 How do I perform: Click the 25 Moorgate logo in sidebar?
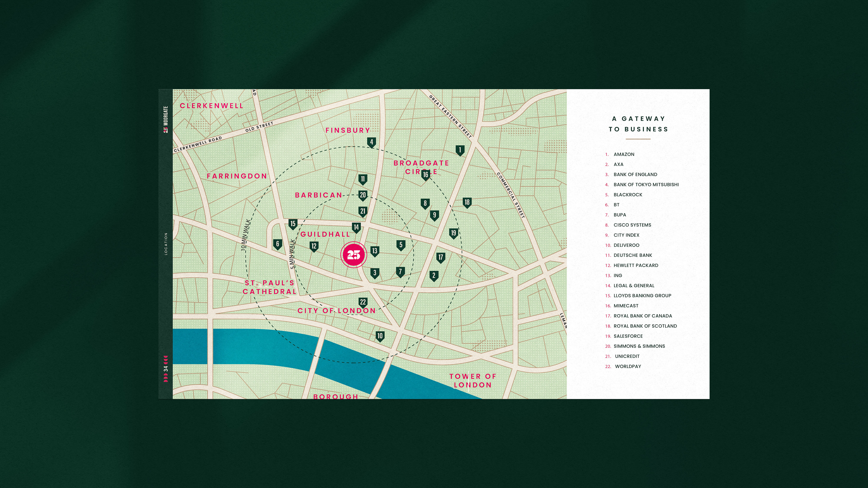click(x=165, y=120)
